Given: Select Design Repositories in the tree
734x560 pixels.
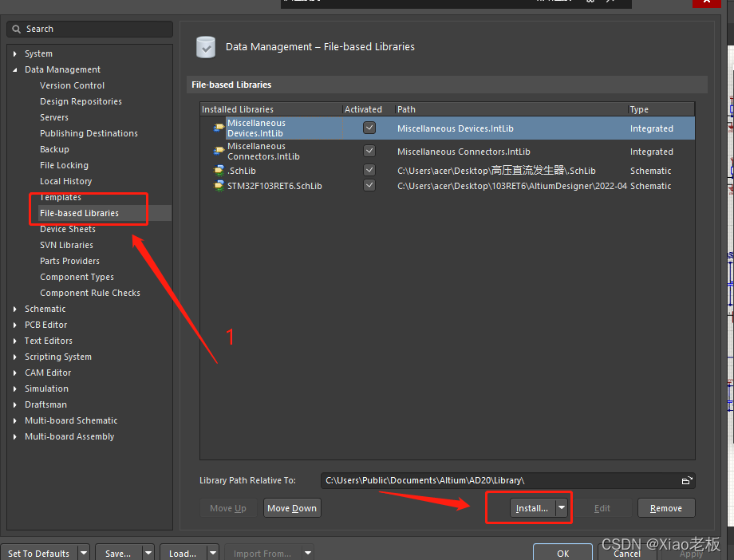Looking at the screenshot, I should click(81, 101).
